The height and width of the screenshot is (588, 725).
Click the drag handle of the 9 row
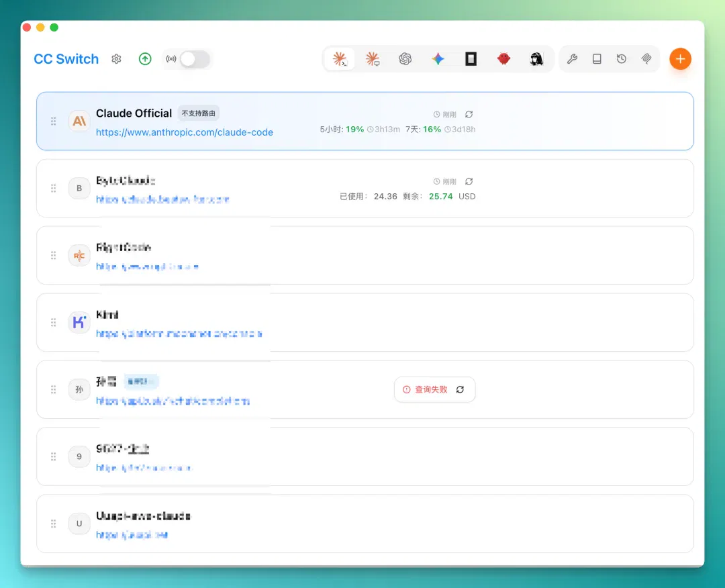coord(54,456)
